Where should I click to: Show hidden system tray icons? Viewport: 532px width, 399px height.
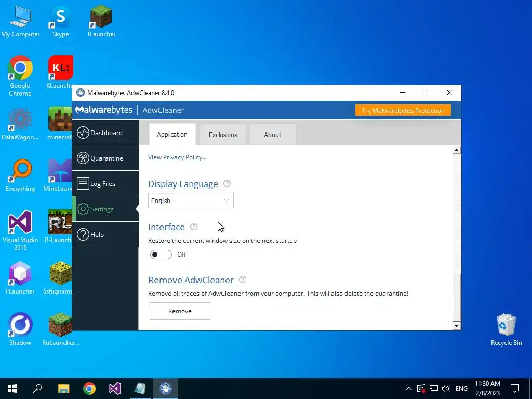(x=408, y=389)
